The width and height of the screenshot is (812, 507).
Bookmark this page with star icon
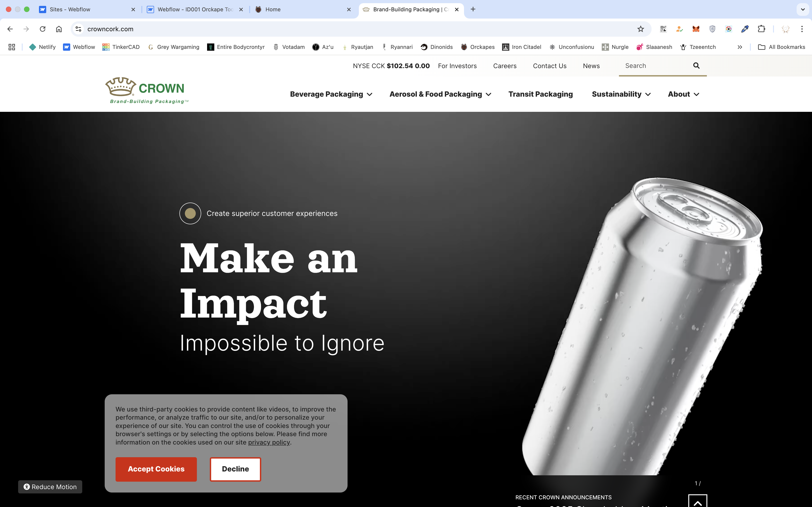[x=640, y=29]
